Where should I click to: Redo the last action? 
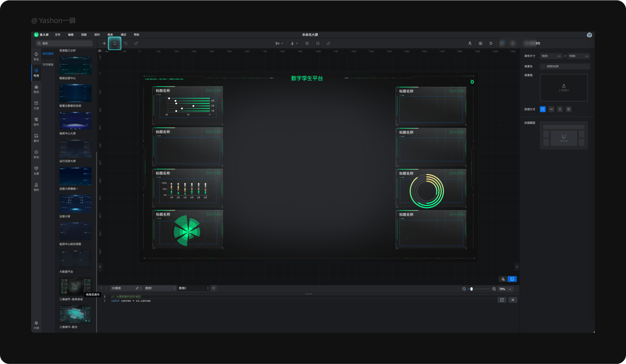click(136, 43)
